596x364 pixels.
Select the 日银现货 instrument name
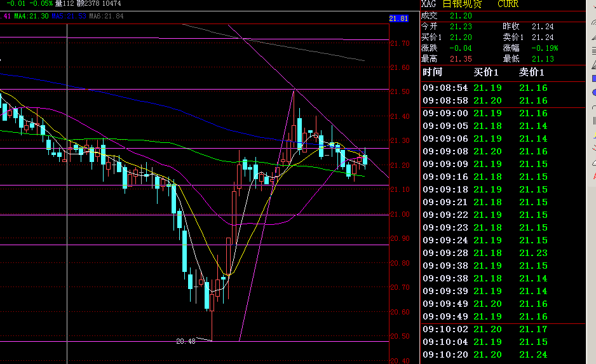pyautogui.click(x=462, y=4)
